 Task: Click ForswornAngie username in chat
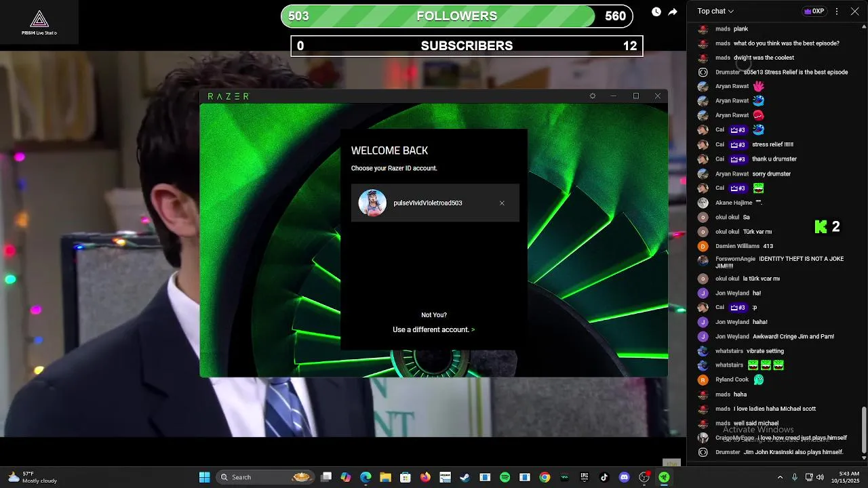pyautogui.click(x=735, y=259)
